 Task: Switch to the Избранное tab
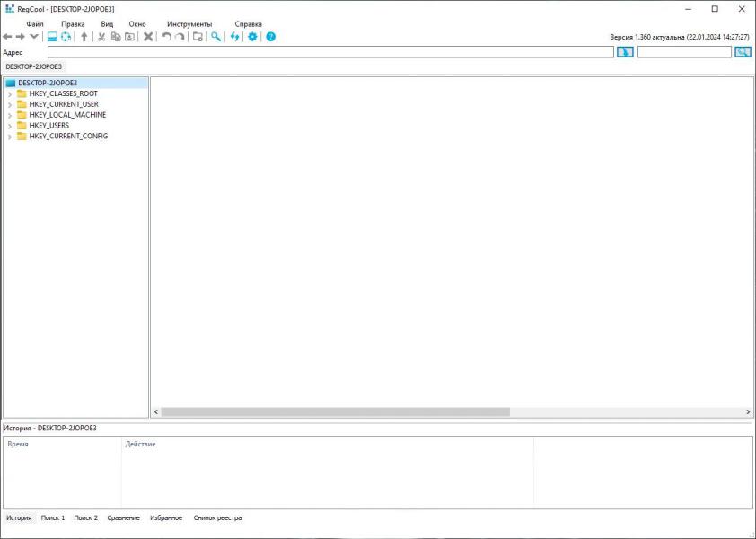(166, 517)
